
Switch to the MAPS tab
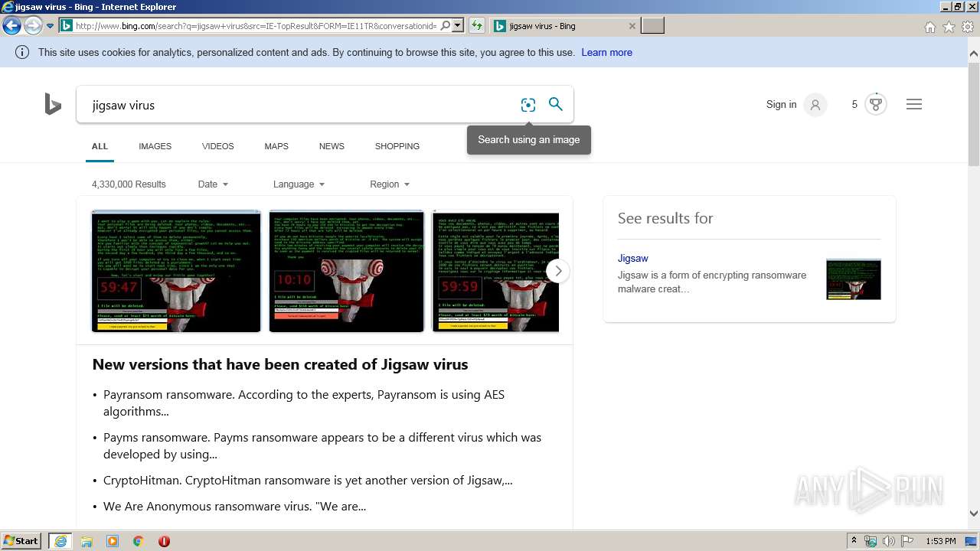pyautogui.click(x=276, y=146)
